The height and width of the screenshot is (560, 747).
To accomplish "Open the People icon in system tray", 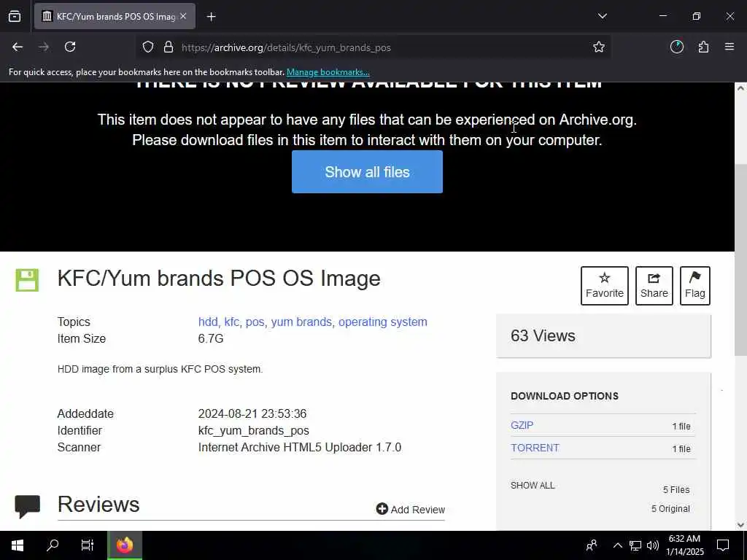I will [x=592, y=545].
